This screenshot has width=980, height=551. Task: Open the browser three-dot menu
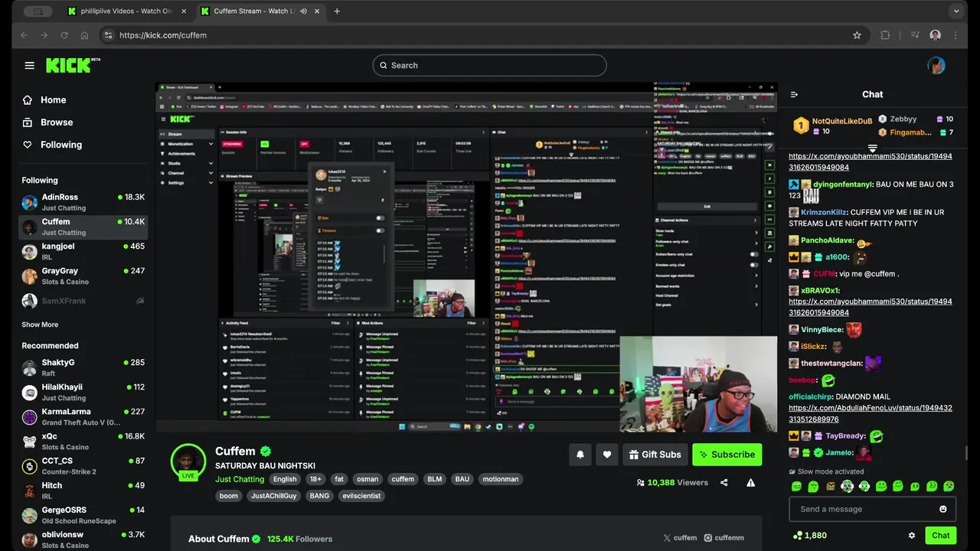tap(955, 35)
